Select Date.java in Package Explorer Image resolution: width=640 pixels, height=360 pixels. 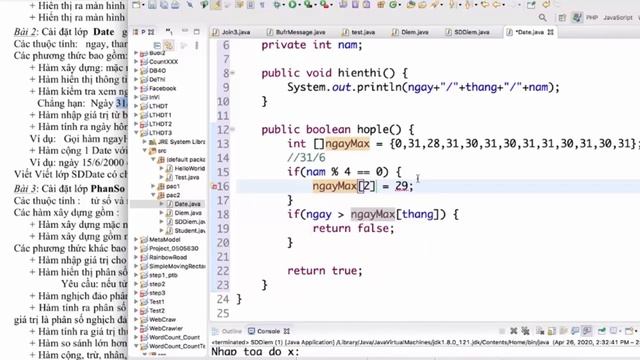187,204
